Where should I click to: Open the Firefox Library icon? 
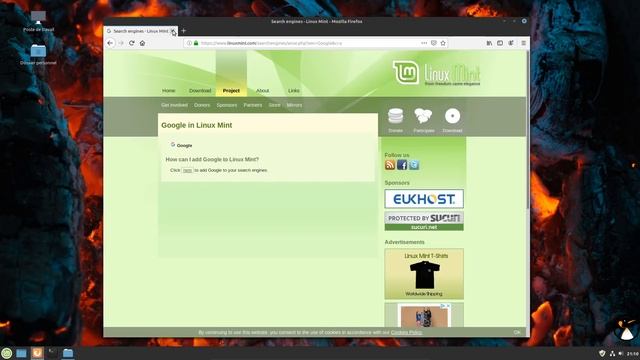point(489,43)
